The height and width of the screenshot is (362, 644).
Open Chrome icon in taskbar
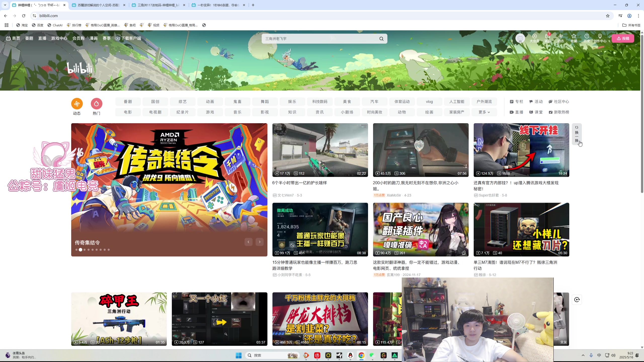[361, 355]
